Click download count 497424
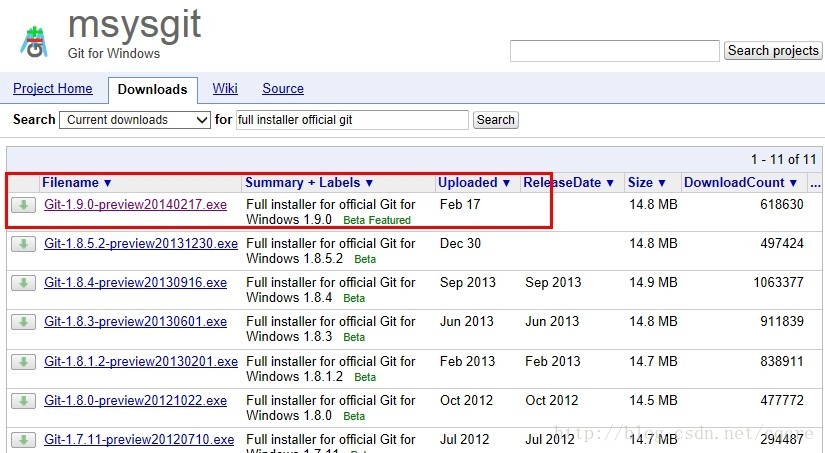Screen dimensions: 825x453 [x=782, y=244]
